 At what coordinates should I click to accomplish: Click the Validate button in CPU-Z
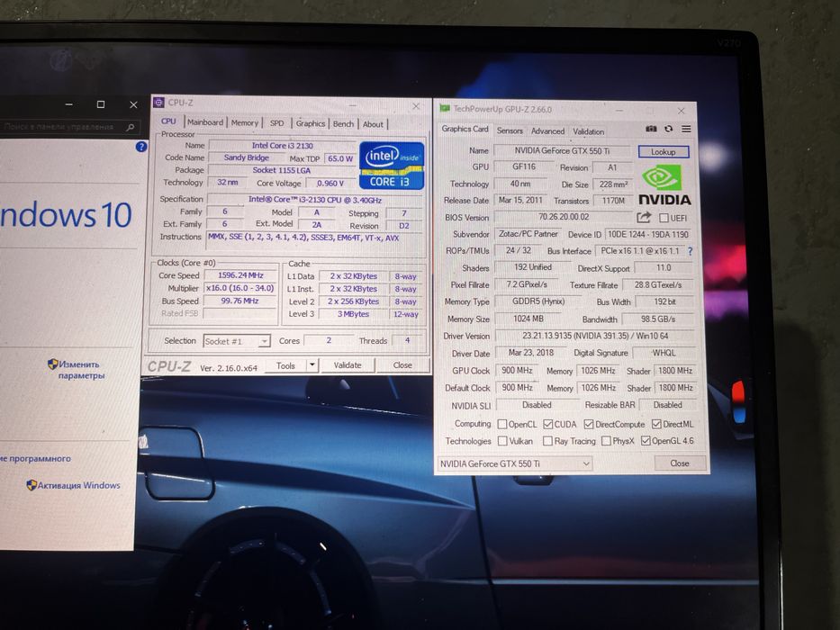point(348,364)
